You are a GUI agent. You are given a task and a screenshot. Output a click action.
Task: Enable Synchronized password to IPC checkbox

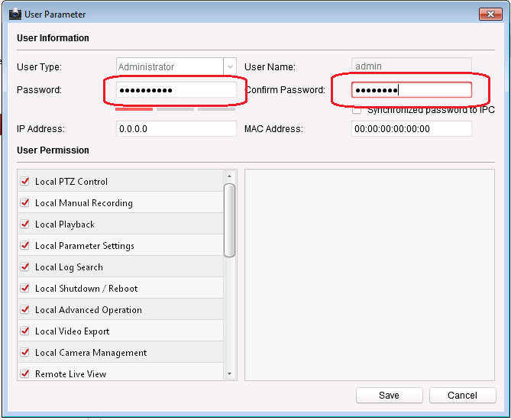(357, 110)
